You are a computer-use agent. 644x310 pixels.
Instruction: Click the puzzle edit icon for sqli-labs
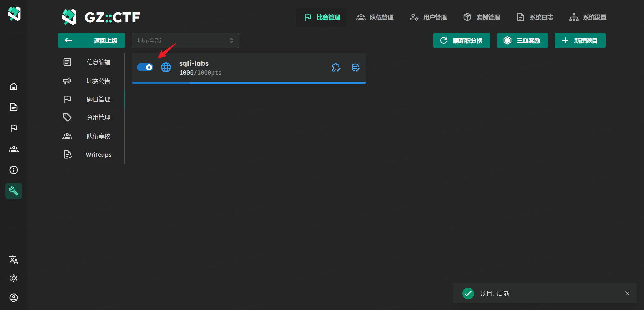coord(336,68)
